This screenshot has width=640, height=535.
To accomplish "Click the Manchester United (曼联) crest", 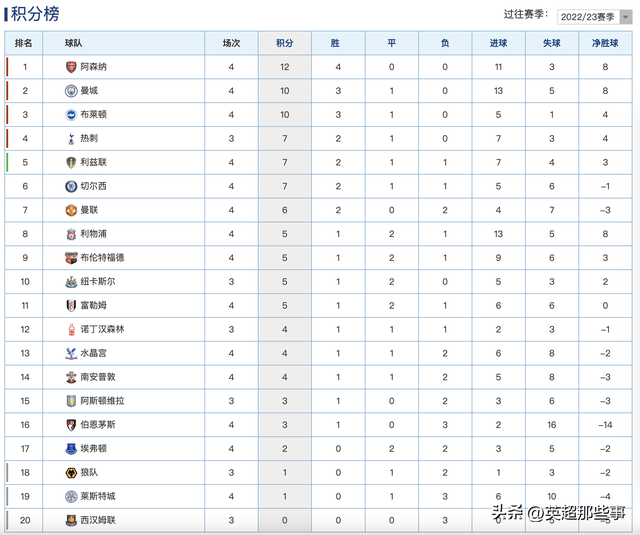I will click(x=71, y=210).
